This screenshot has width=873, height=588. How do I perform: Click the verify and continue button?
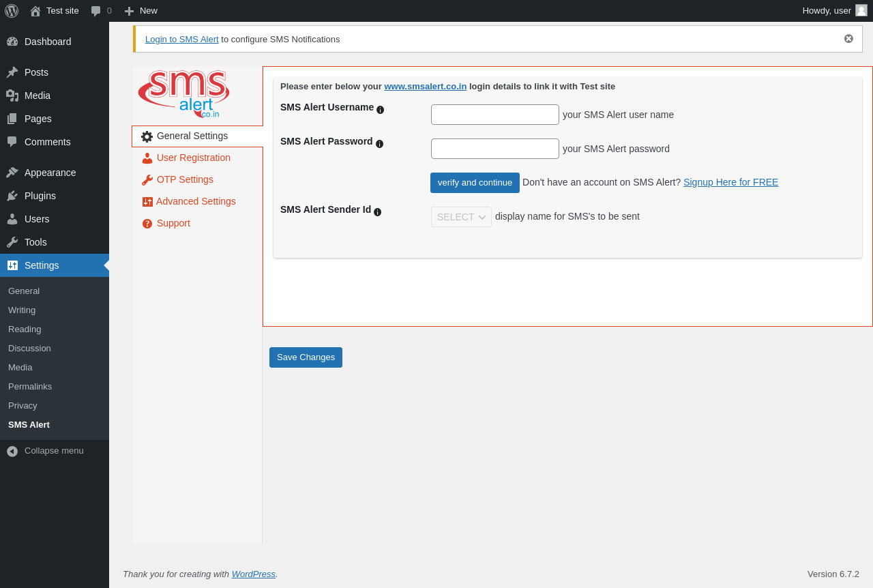pyautogui.click(x=475, y=183)
